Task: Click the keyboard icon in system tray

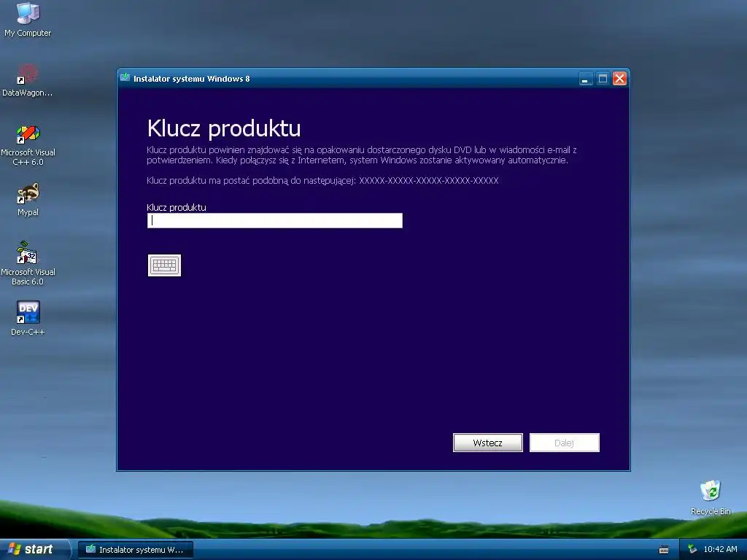Action: [664, 550]
